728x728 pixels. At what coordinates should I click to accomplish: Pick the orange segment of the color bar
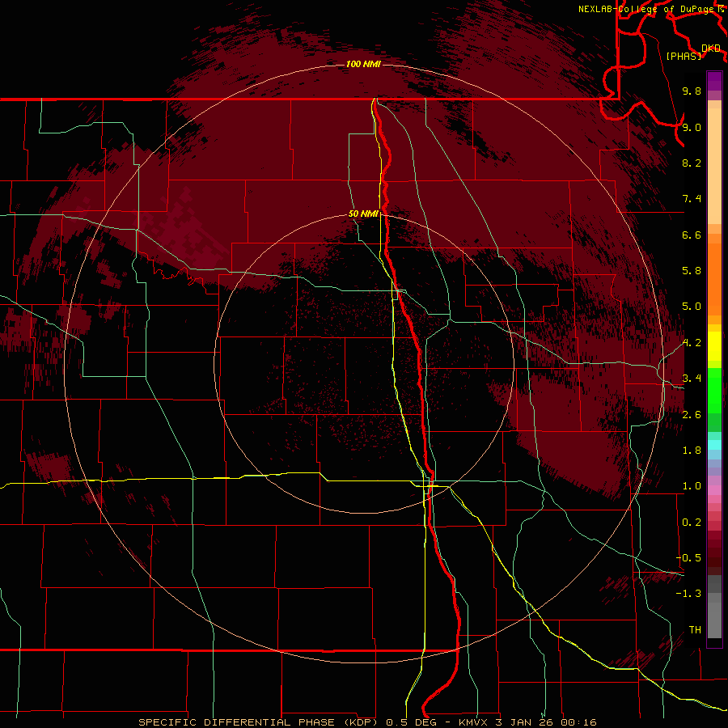(714, 280)
